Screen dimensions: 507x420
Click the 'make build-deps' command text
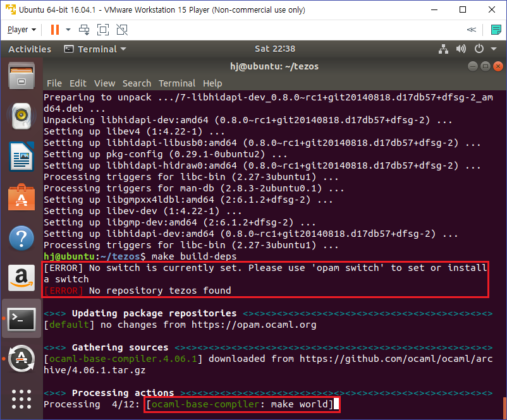(194, 256)
